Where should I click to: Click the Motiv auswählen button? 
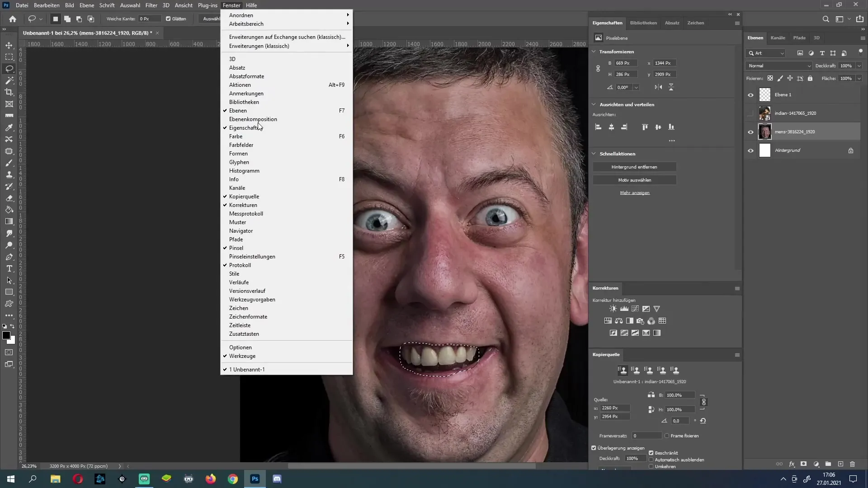click(x=635, y=179)
